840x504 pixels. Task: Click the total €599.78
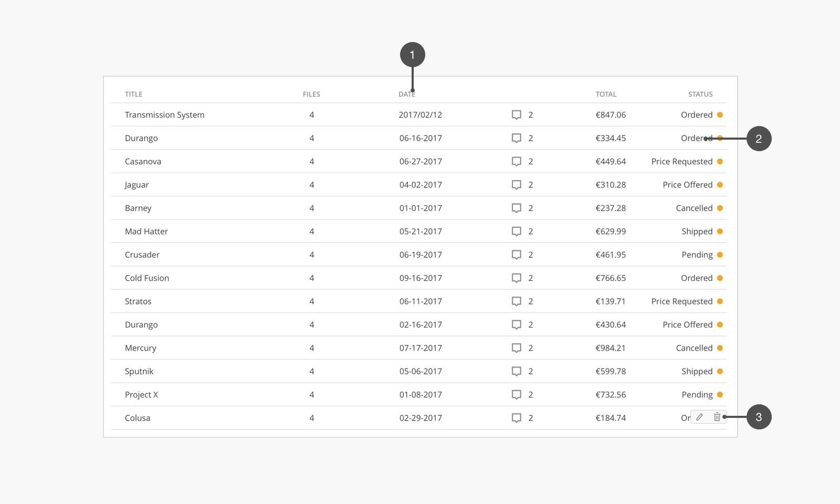click(x=611, y=371)
